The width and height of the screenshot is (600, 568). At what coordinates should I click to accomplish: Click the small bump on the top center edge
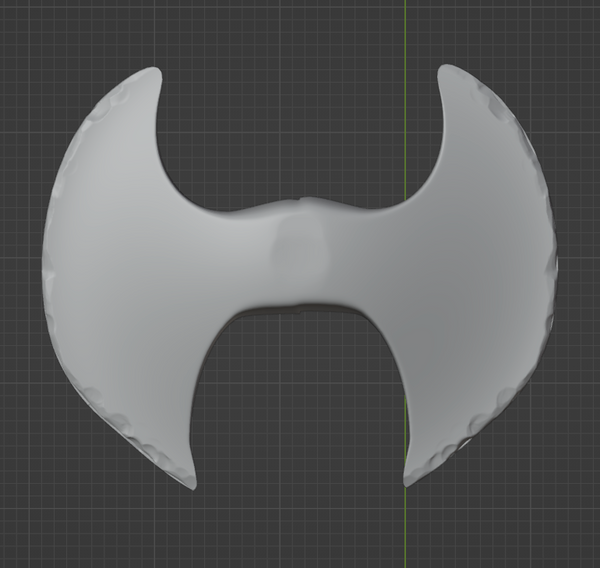[x=302, y=201]
